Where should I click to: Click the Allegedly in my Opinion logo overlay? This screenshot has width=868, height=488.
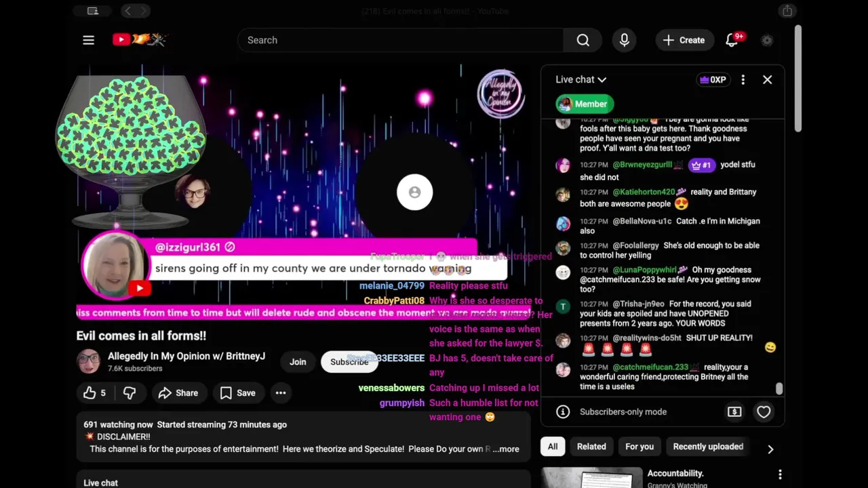501,94
